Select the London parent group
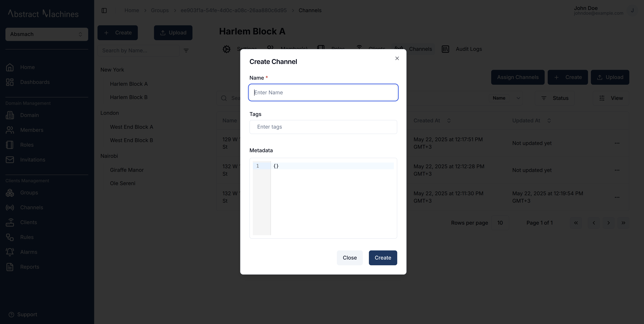This screenshot has height=324, width=644. [109, 113]
